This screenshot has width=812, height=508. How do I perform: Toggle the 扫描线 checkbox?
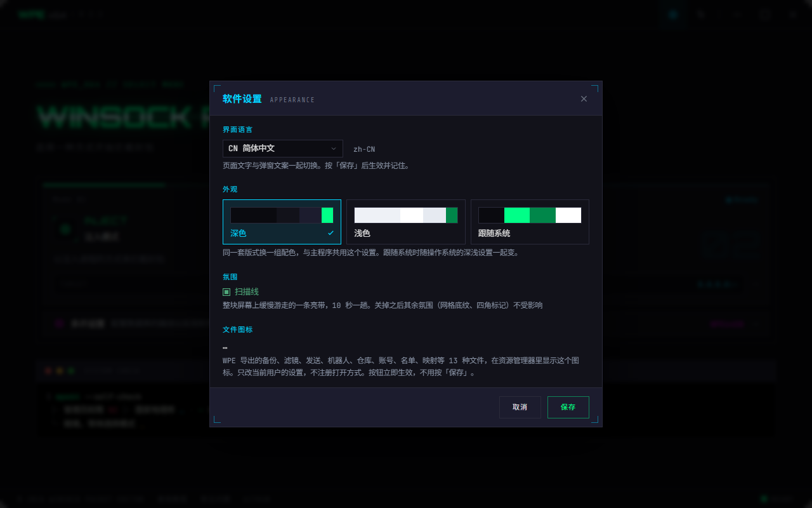pos(226,292)
